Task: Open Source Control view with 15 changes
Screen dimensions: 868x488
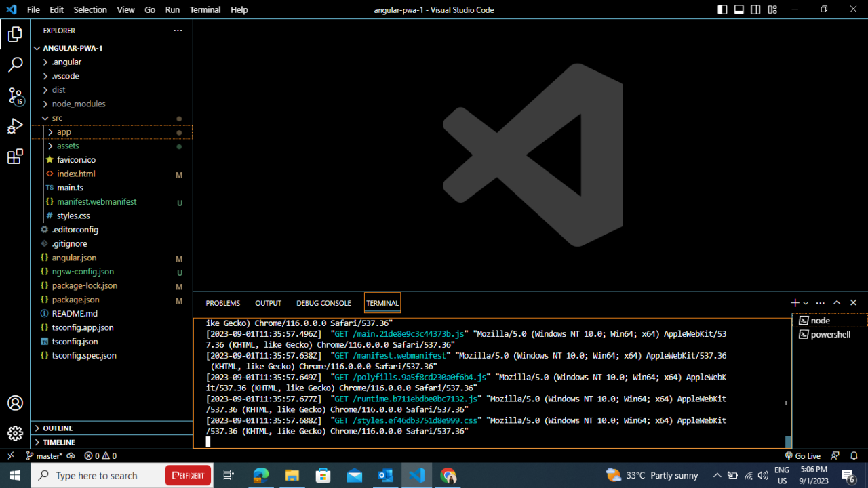Action: [x=15, y=96]
